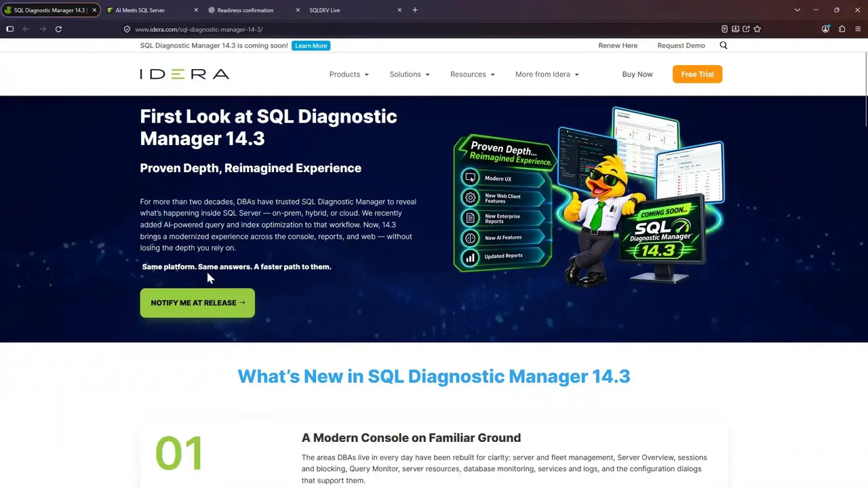Click the Learn More button in the banner
Image resolution: width=868 pixels, height=488 pixels.
coord(311,45)
